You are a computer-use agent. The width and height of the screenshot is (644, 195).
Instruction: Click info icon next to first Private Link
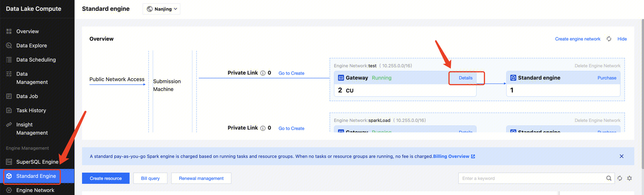[263, 73]
